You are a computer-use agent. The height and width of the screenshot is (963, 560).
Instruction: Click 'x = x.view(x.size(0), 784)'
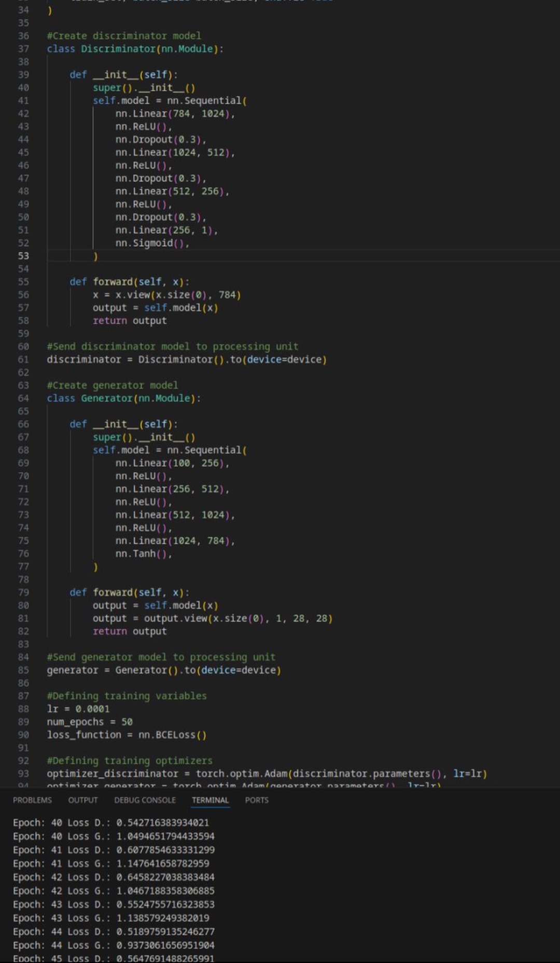(x=167, y=295)
